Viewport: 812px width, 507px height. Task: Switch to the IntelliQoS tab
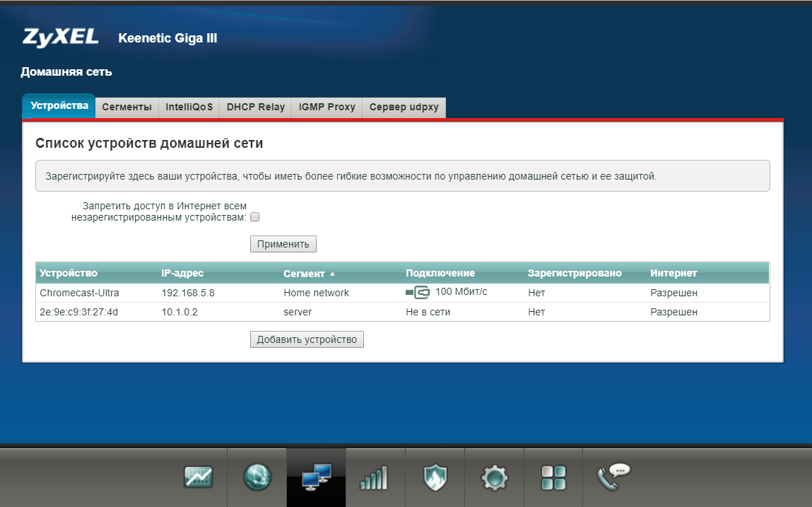click(189, 107)
